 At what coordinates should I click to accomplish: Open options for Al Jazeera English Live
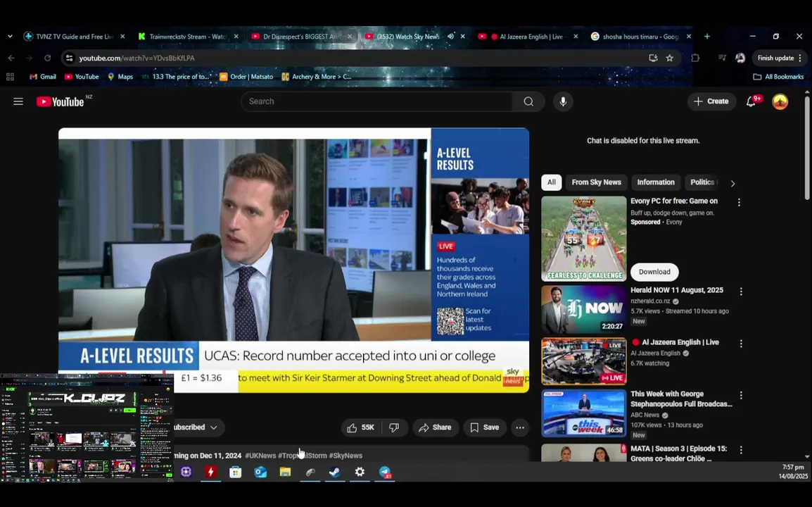[x=741, y=344]
